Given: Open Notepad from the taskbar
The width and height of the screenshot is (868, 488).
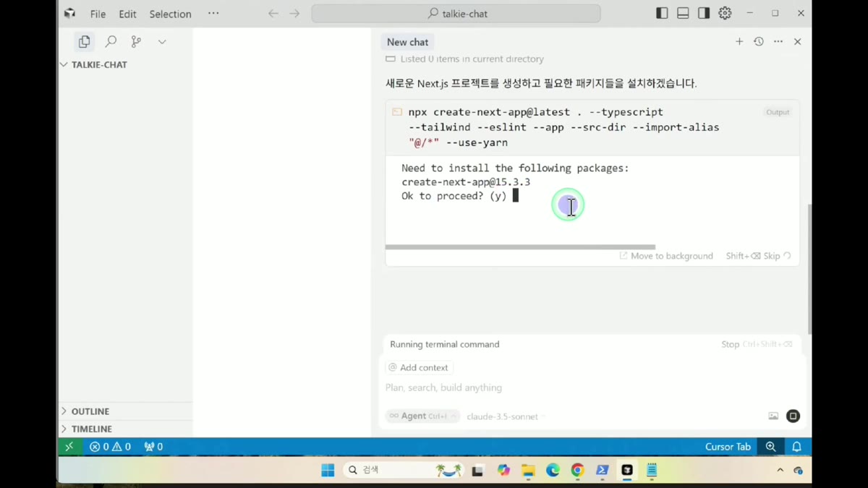Looking at the screenshot, I should coord(652,471).
